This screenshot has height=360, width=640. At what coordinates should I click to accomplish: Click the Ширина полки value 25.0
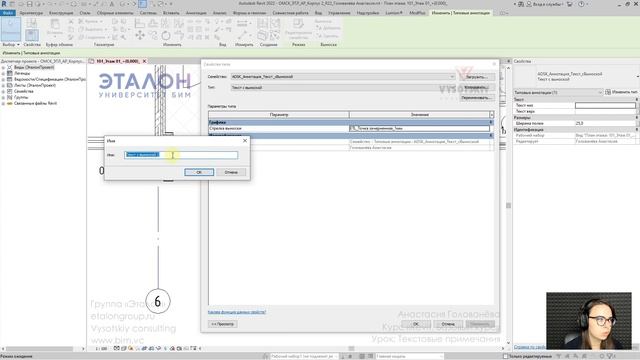point(605,123)
